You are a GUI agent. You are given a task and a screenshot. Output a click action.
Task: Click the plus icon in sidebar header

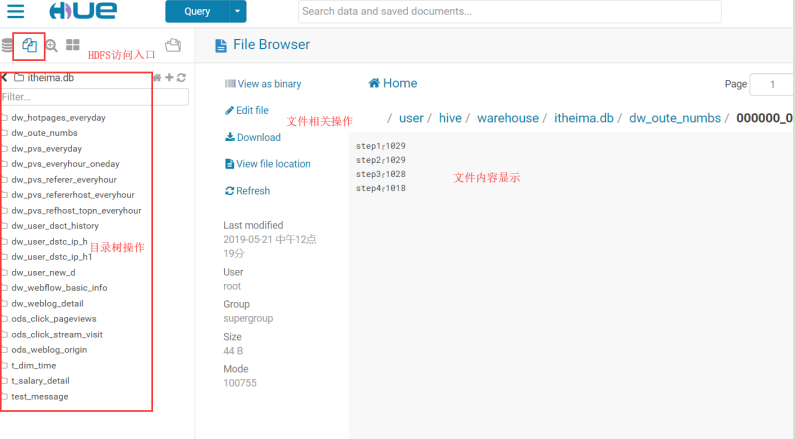[x=169, y=77]
